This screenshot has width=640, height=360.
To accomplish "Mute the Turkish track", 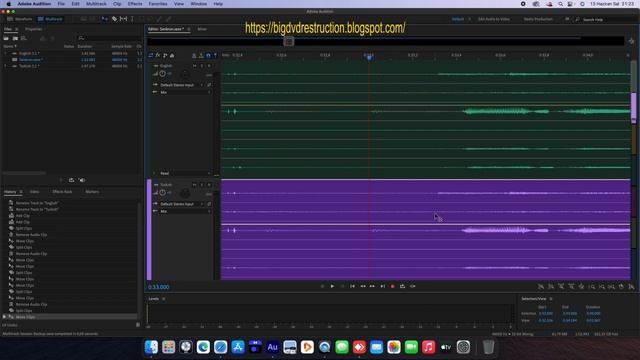I will [x=195, y=184].
